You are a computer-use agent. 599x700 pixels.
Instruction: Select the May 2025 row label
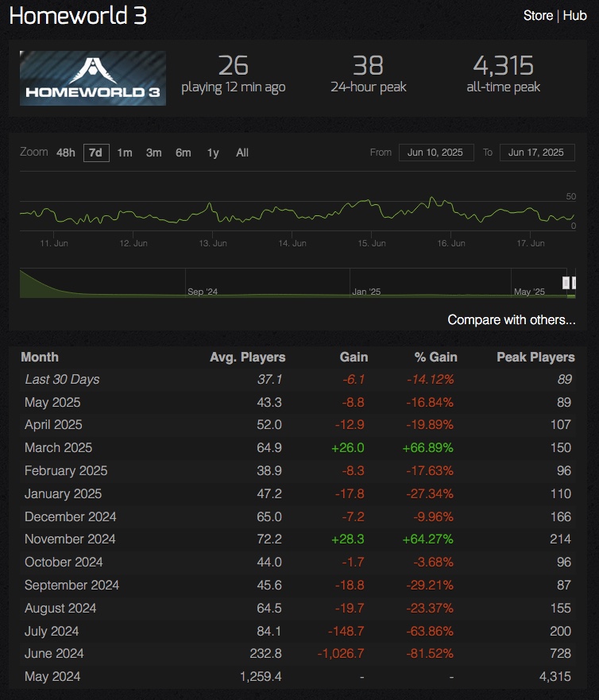(52, 403)
